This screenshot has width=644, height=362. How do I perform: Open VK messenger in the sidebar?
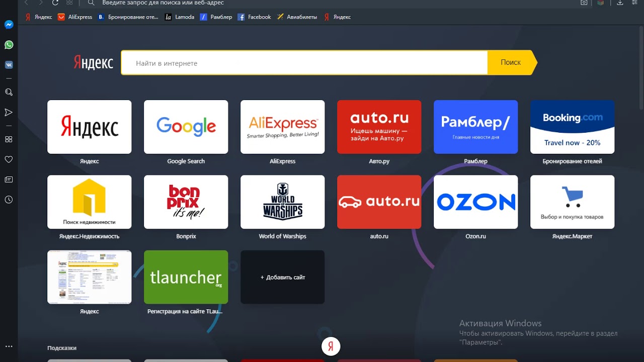pyautogui.click(x=9, y=65)
